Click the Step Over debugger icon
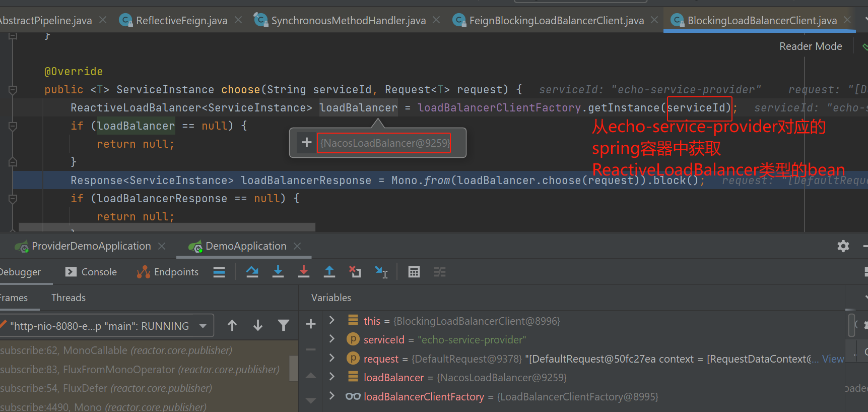Image resolution: width=868 pixels, height=412 pixels. (x=252, y=272)
